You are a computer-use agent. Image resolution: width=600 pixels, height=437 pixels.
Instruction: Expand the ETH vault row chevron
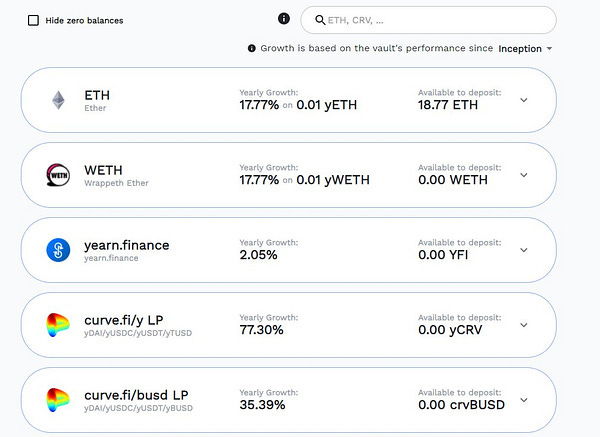coord(524,100)
